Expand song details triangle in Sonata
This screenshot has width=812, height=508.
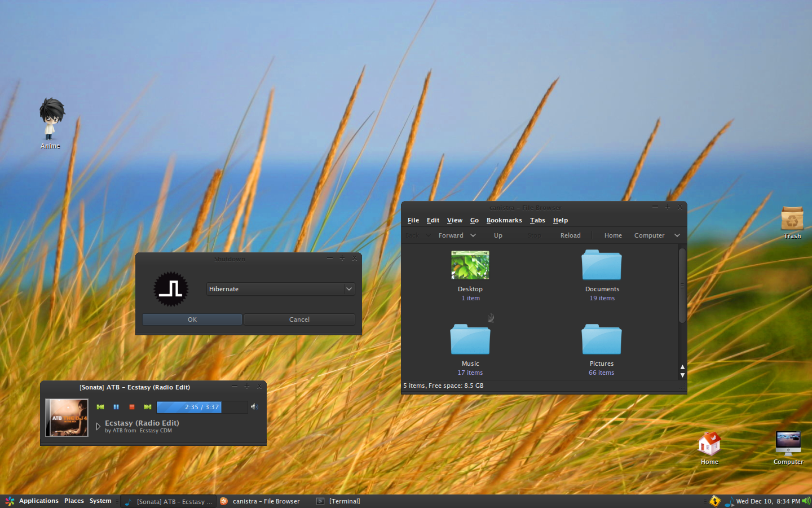coord(98,427)
